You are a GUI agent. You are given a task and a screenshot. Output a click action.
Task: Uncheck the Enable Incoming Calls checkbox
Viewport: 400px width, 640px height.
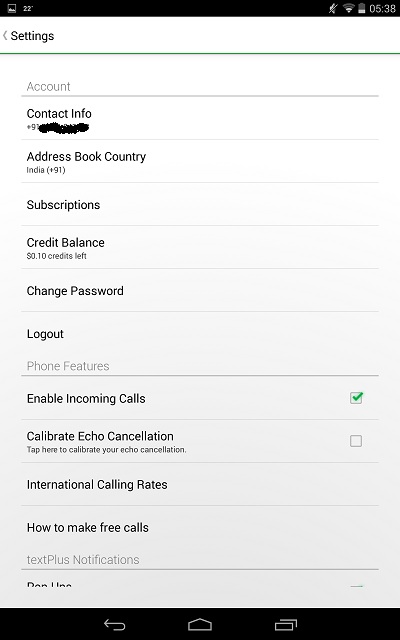[356, 398]
